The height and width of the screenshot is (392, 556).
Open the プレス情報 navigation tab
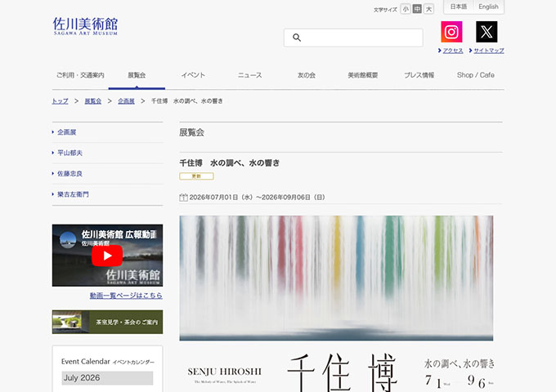[419, 75]
